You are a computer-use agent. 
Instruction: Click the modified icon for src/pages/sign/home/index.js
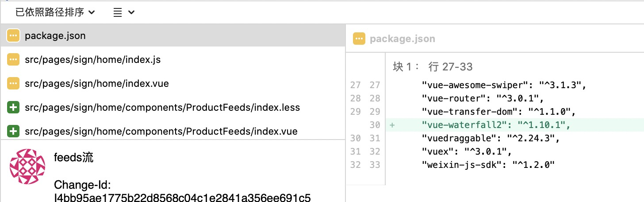point(13,60)
